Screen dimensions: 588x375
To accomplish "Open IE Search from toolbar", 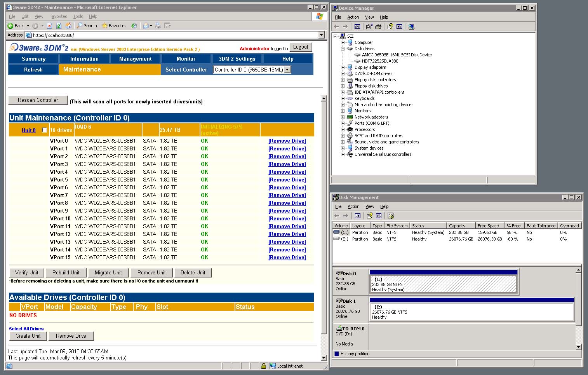I will point(87,26).
